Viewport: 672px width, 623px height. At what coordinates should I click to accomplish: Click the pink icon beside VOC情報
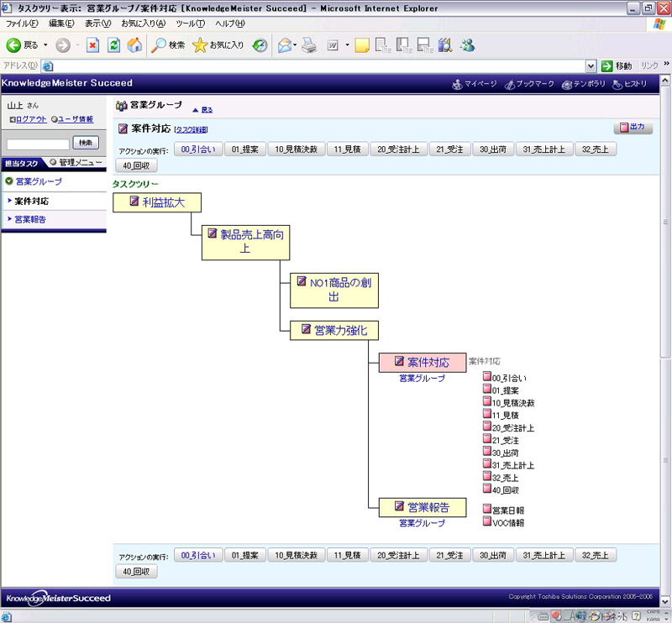coord(487,521)
